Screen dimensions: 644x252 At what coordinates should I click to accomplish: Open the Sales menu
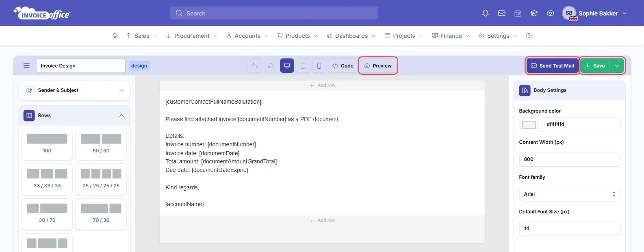141,36
